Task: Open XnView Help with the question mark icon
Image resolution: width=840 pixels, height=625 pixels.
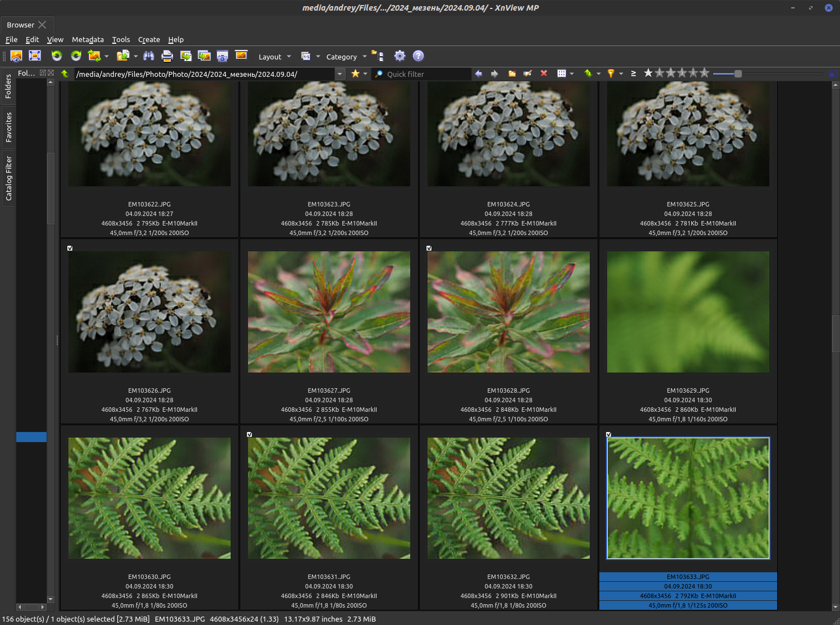Action: [418, 56]
